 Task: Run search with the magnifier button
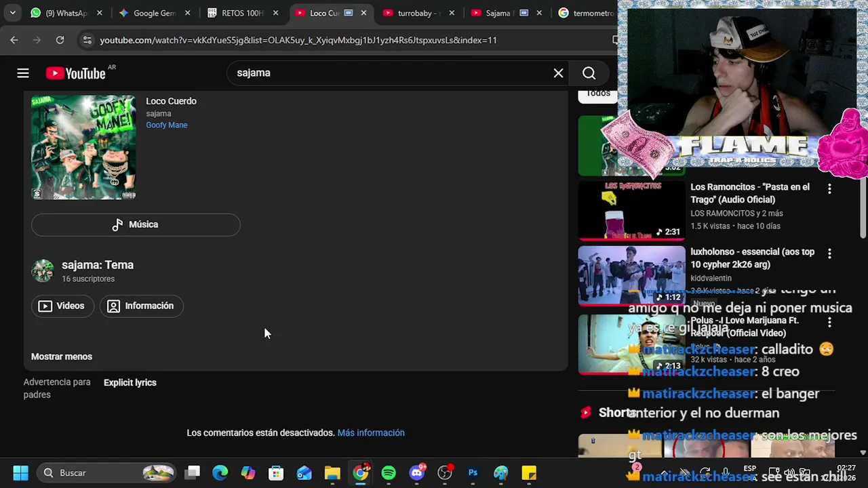tap(589, 73)
